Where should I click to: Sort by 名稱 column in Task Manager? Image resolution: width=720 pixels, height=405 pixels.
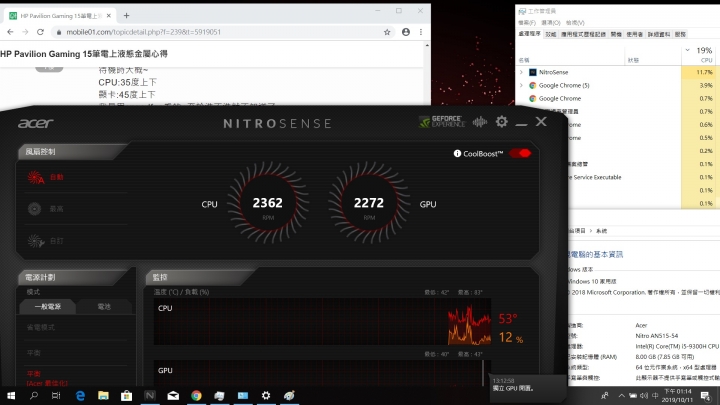pos(524,60)
